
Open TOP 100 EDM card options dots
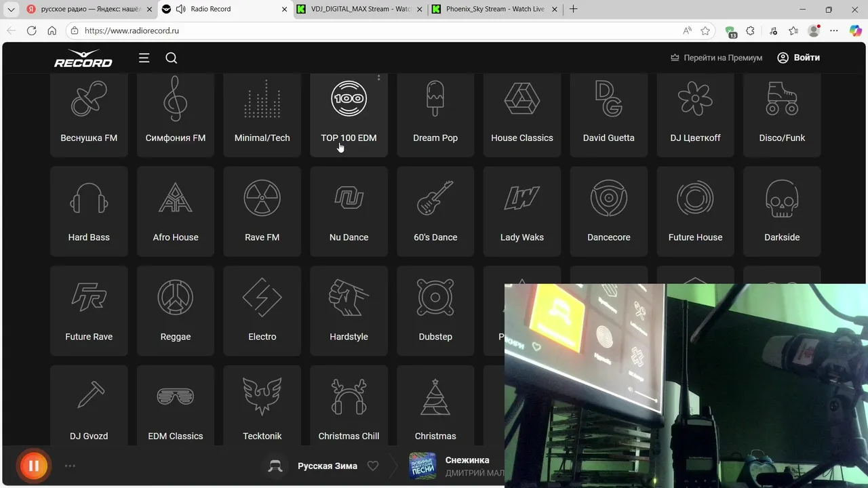click(378, 78)
